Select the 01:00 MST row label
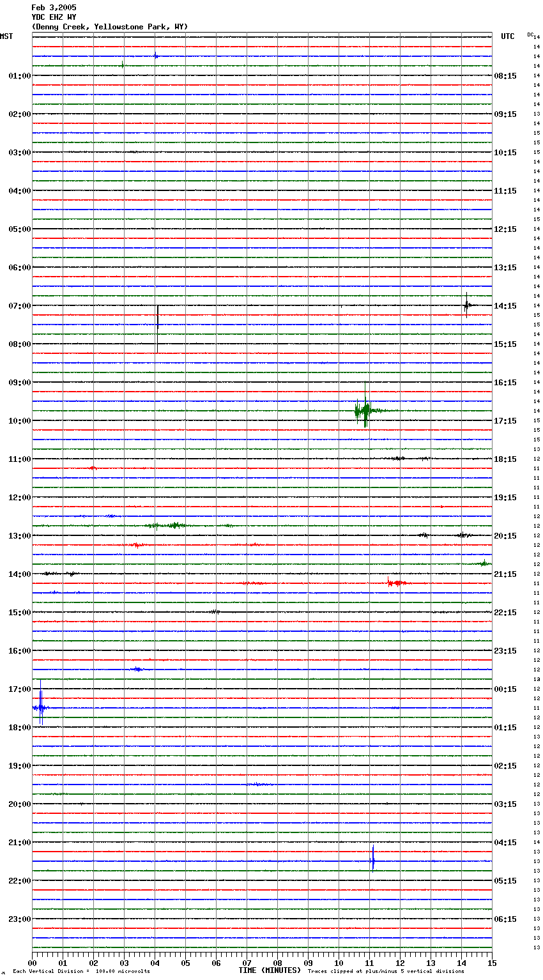Image resolution: width=543 pixels, height=980 pixels. point(20,76)
